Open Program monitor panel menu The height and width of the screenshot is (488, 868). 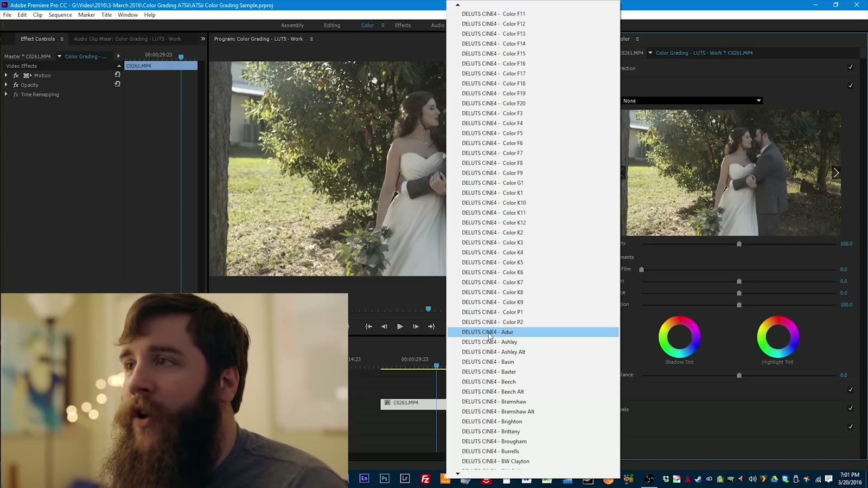311,39
